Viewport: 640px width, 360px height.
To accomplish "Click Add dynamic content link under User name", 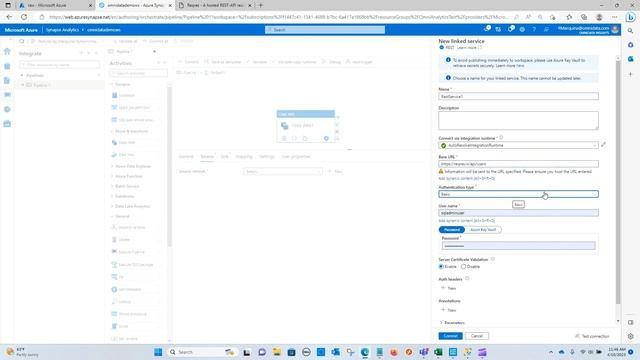I will click(x=467, y=221).
